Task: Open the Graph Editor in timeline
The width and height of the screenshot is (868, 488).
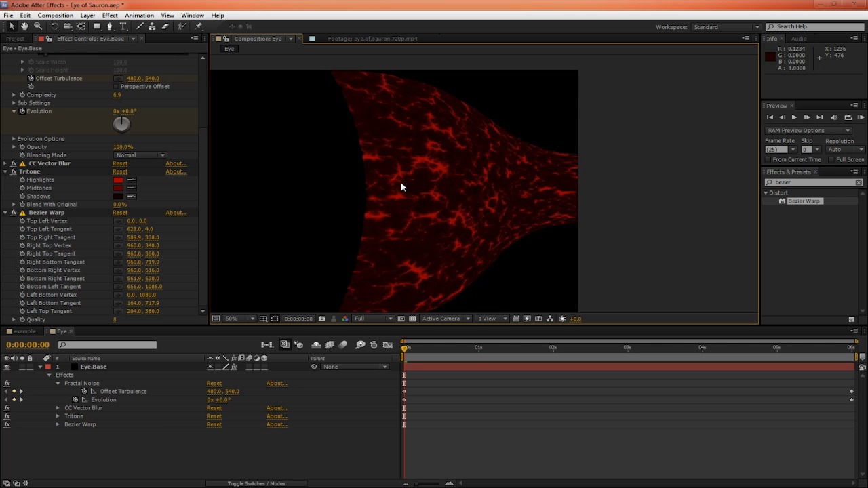Action: (x=388, y=345)
